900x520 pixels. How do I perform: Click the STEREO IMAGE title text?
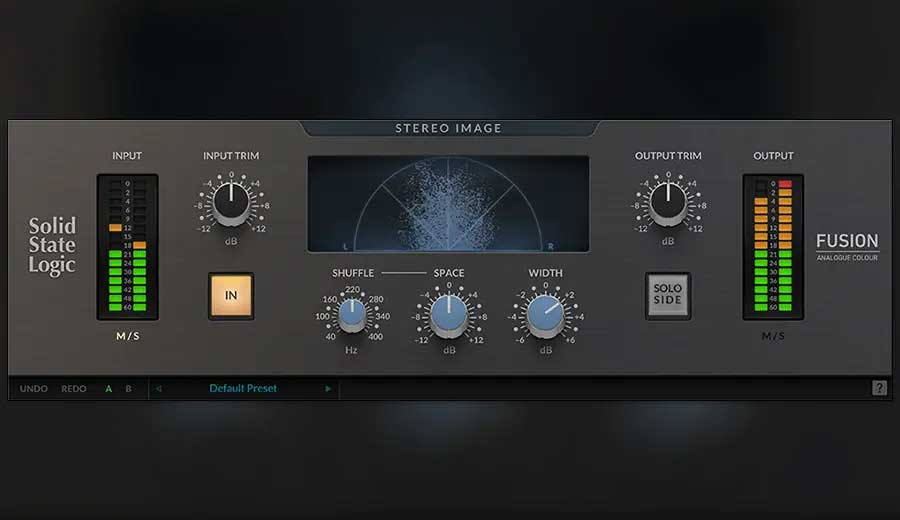448,128
